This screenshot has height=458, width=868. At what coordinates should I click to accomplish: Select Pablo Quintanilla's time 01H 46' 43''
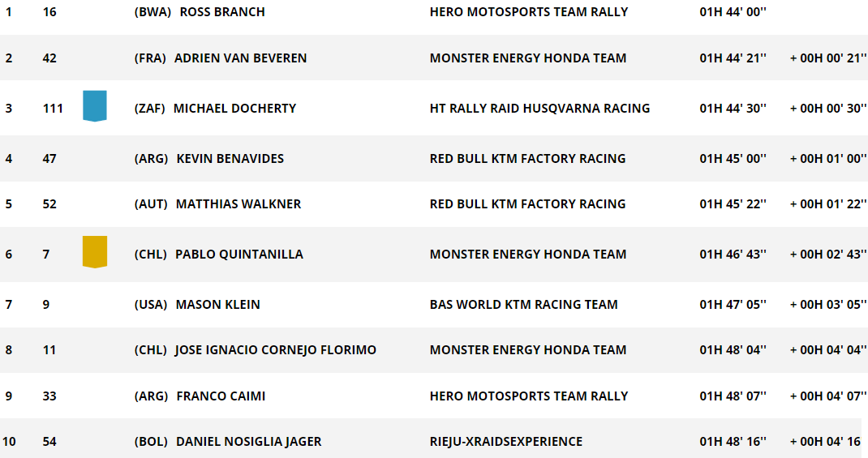point(733,255)
